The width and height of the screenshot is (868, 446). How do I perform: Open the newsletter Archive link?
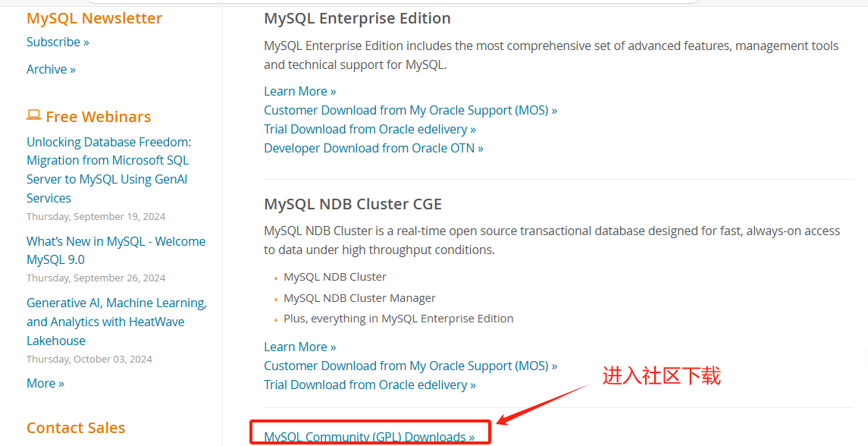coord(51,69)
